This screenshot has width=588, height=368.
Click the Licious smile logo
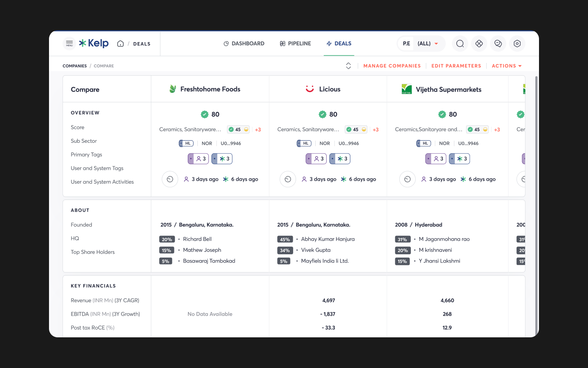[310, 89]
